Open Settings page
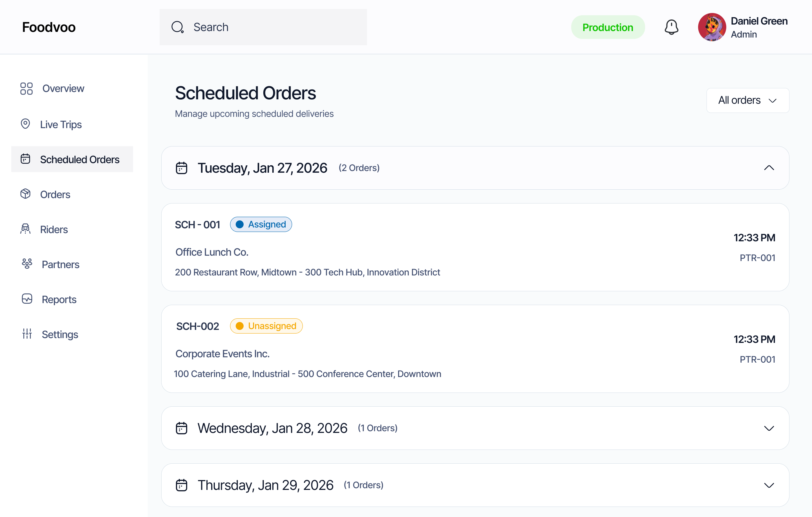The height and width of the screenshot is (517, 812). pos(60,334)
